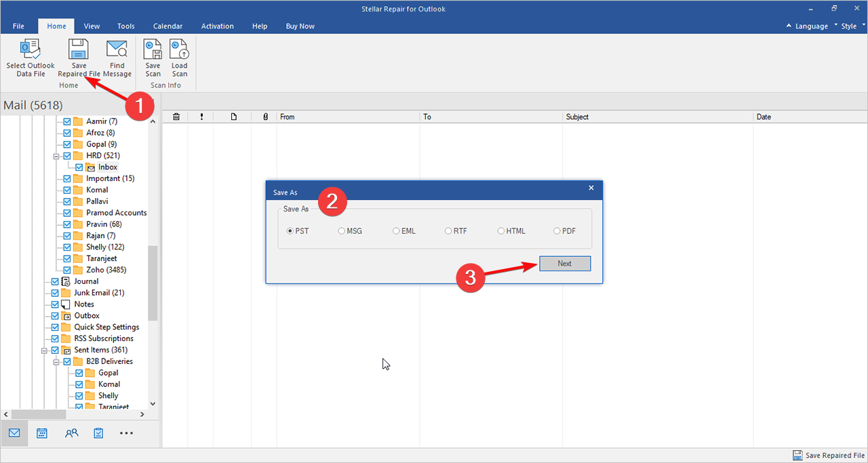Click folder tree scroll up arrow
The width and height of the screenshot is (868, 463).
[x=153, y=121]
